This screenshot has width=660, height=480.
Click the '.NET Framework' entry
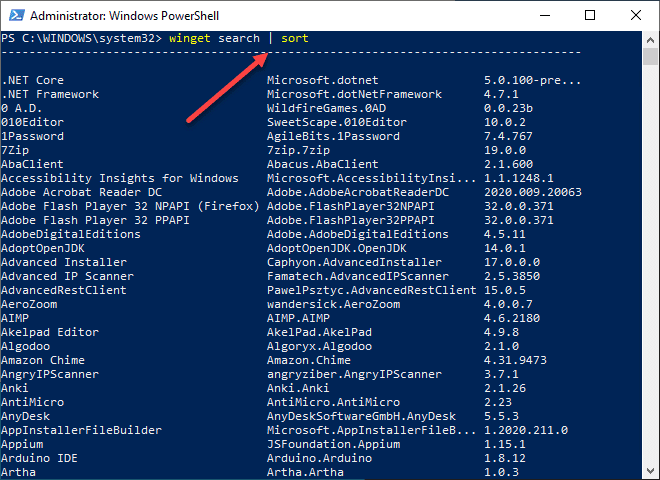point(50,94)
